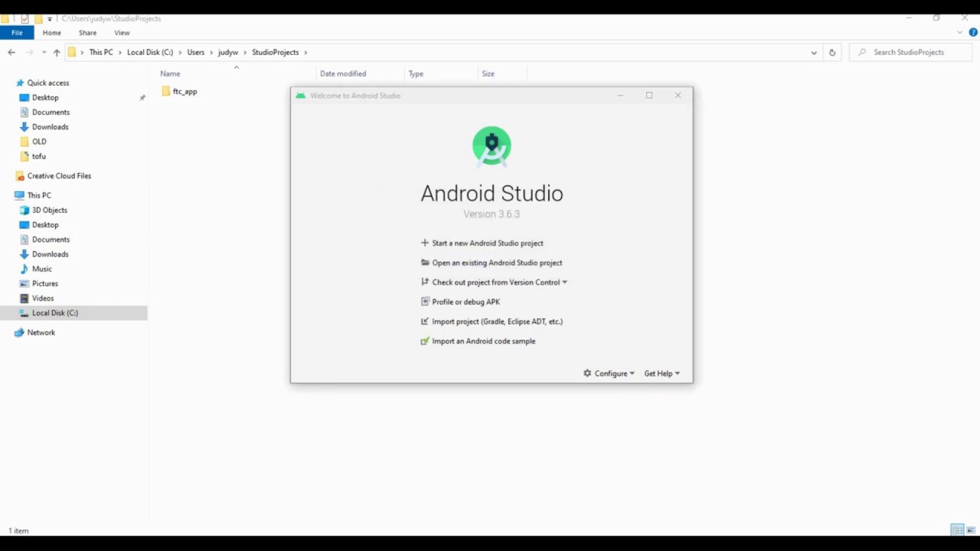Click the Quick access star icon
Viewport: 980px width, 551px height.
click(x=20, y=83)
